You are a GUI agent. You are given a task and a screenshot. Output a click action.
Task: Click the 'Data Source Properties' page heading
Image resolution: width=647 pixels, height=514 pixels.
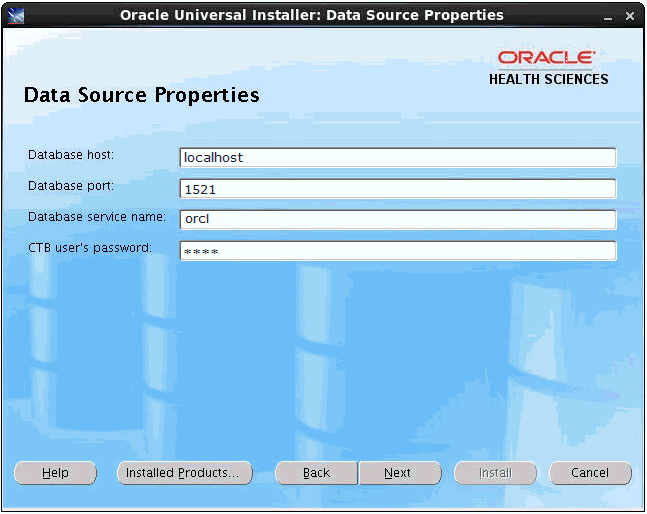point(142,95)
